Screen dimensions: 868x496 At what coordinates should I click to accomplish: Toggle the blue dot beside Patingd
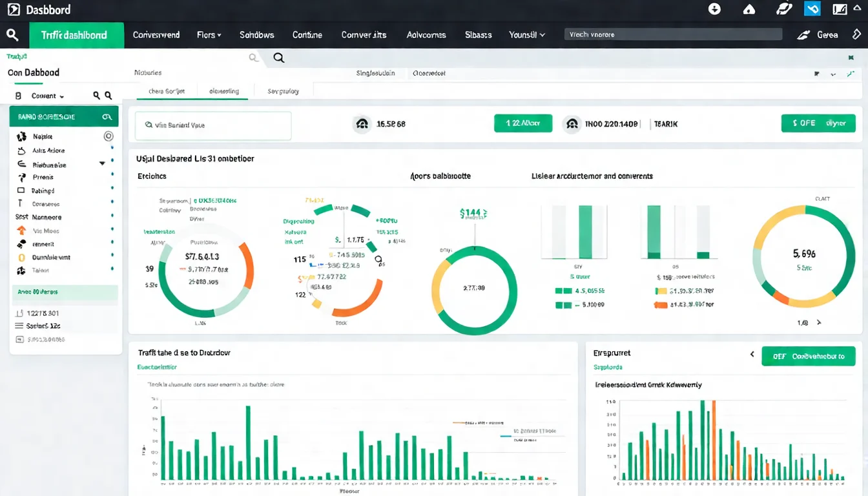pyautogui.click(x=112, y=190)
